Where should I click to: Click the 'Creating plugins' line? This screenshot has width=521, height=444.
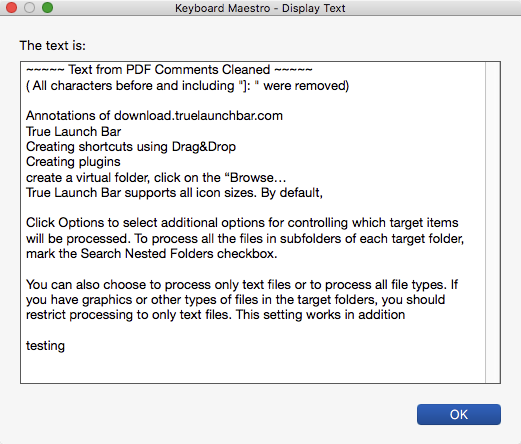(x=73, y=162)
